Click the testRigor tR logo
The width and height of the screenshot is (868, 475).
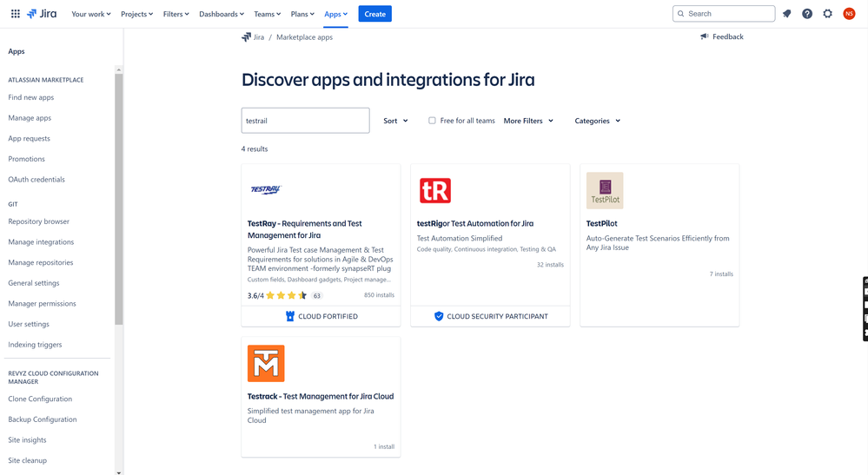(435, 191)
